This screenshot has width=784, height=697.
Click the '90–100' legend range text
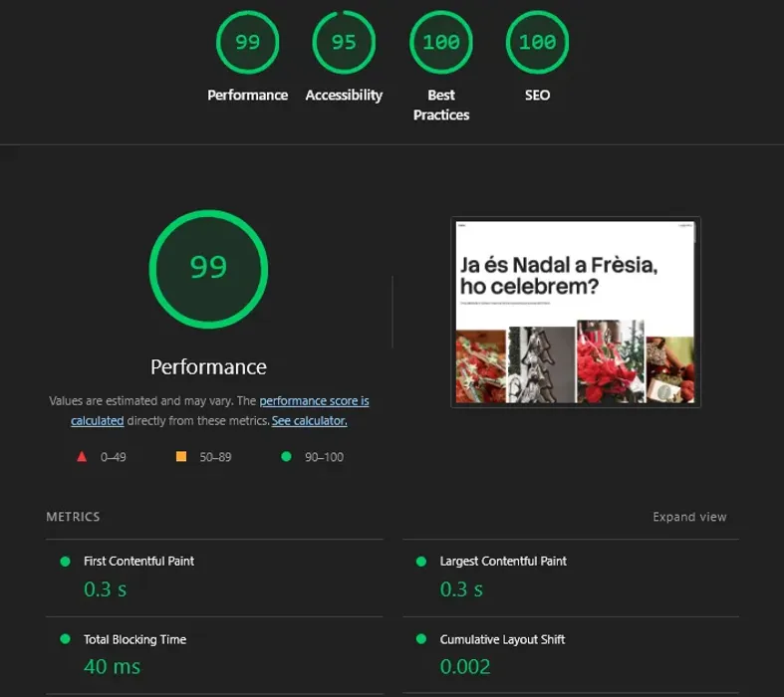click(324, 457)
